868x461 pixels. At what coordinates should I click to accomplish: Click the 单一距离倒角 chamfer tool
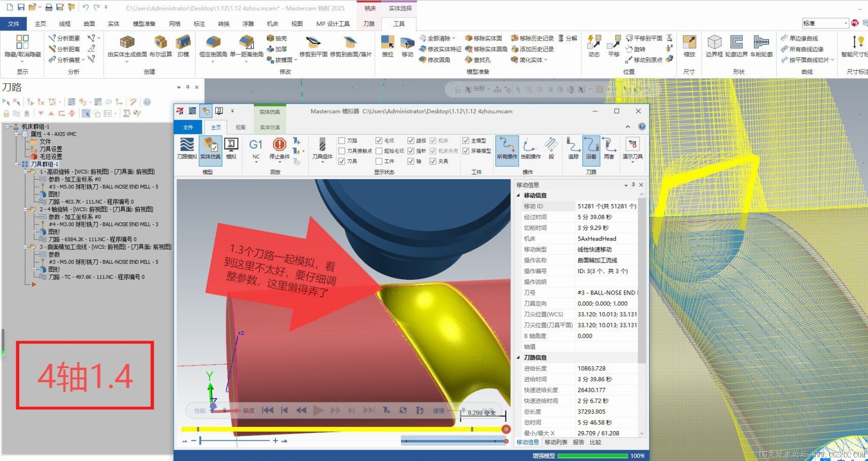click(x=247, y=47)
